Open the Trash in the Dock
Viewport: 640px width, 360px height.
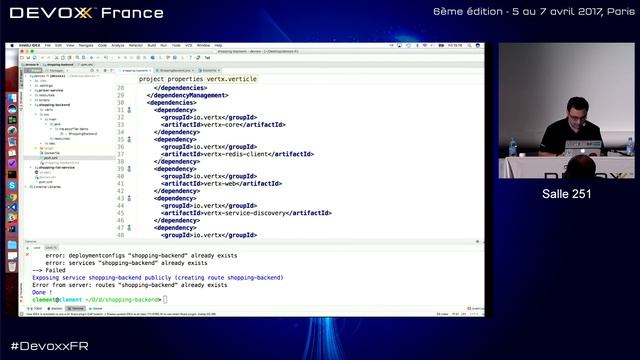click(x=12, y=266)
